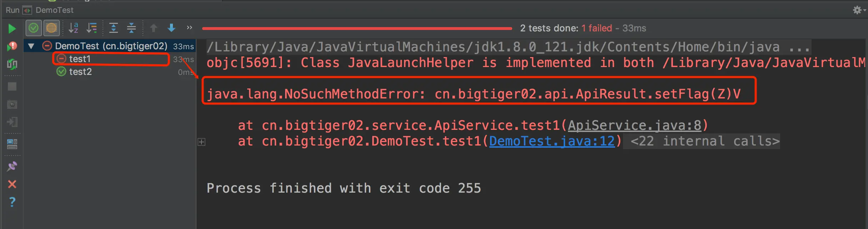Click the dump threads camera icon

[12, 105]
